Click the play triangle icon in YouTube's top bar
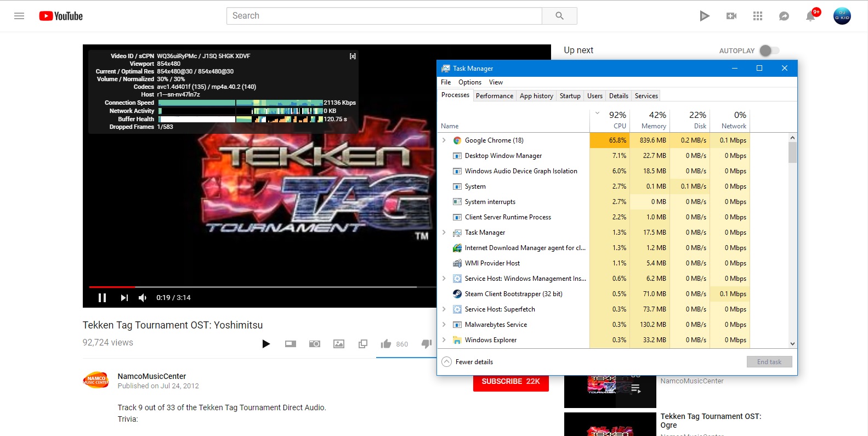 705,16
